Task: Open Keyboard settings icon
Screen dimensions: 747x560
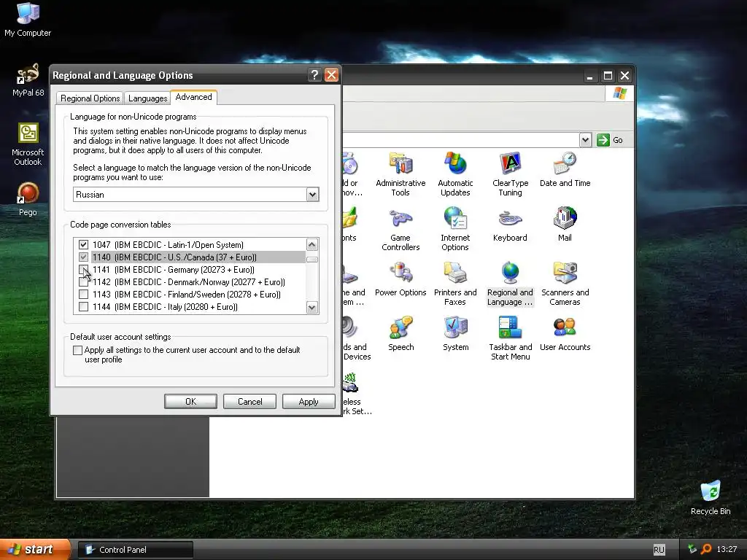Action: [510, 225]
